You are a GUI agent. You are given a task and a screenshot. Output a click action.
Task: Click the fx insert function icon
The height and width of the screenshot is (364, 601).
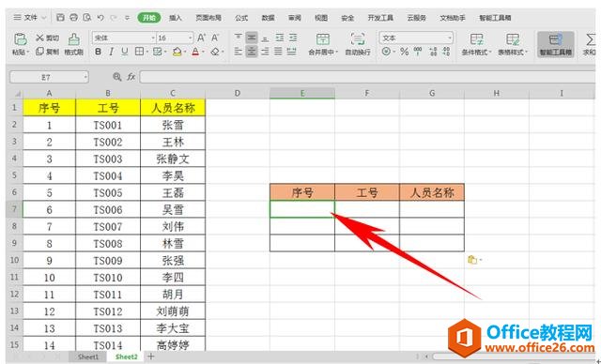(131, 77)
